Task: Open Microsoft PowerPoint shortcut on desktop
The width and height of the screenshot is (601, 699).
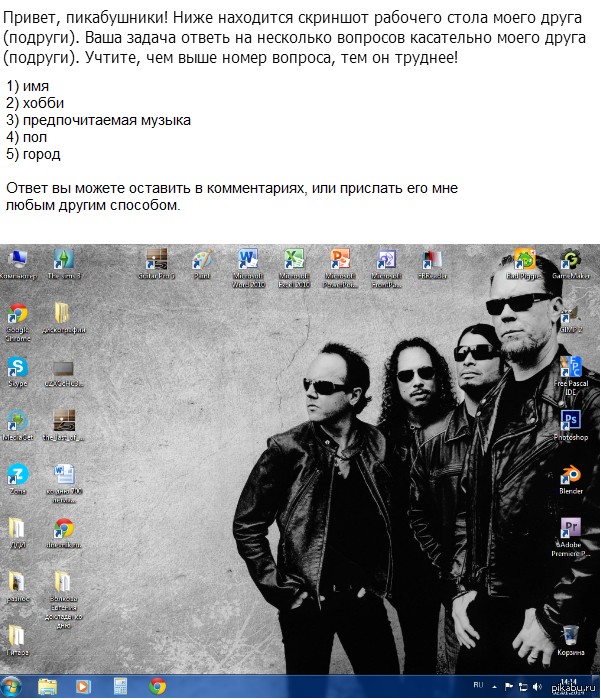Action: [339, 260]
